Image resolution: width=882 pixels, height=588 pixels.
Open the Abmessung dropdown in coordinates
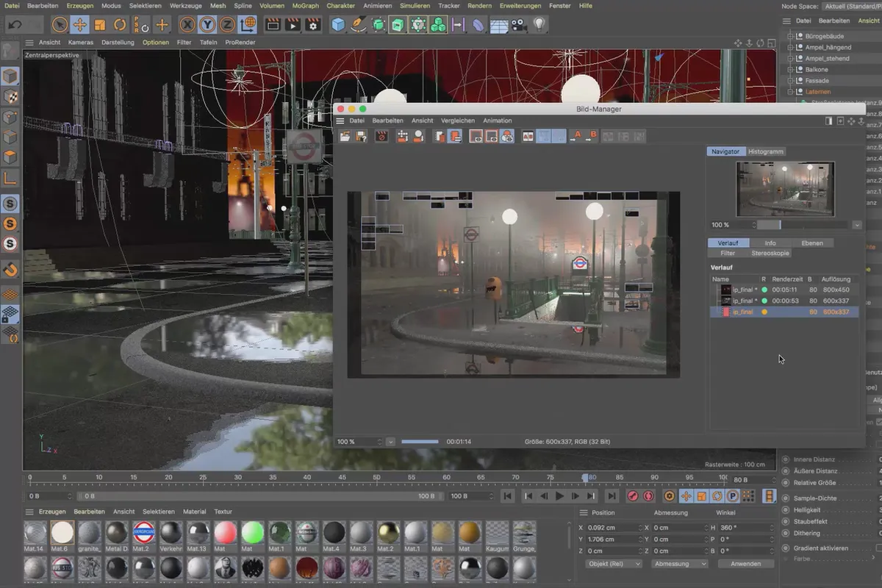tap(680, 564)
